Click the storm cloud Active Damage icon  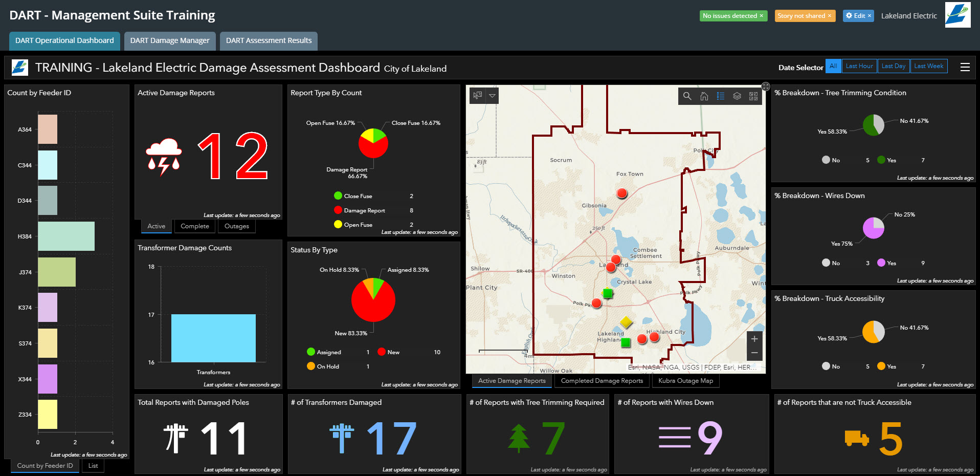pos(164,157)
